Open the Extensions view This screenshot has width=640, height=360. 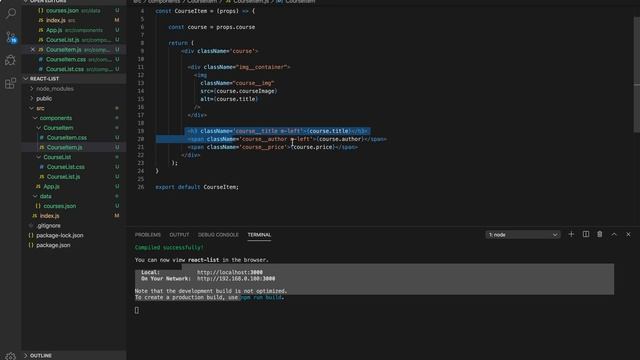(x=11, y=83)
